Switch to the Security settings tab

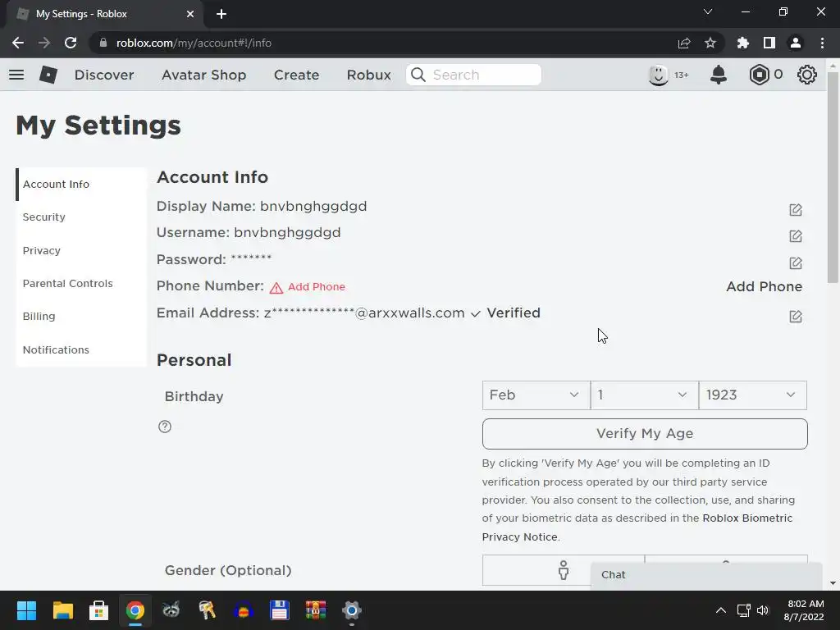pos(81,217)
